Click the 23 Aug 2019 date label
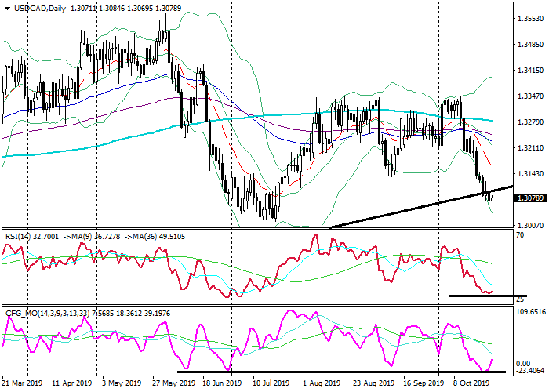 coord(373,383)
